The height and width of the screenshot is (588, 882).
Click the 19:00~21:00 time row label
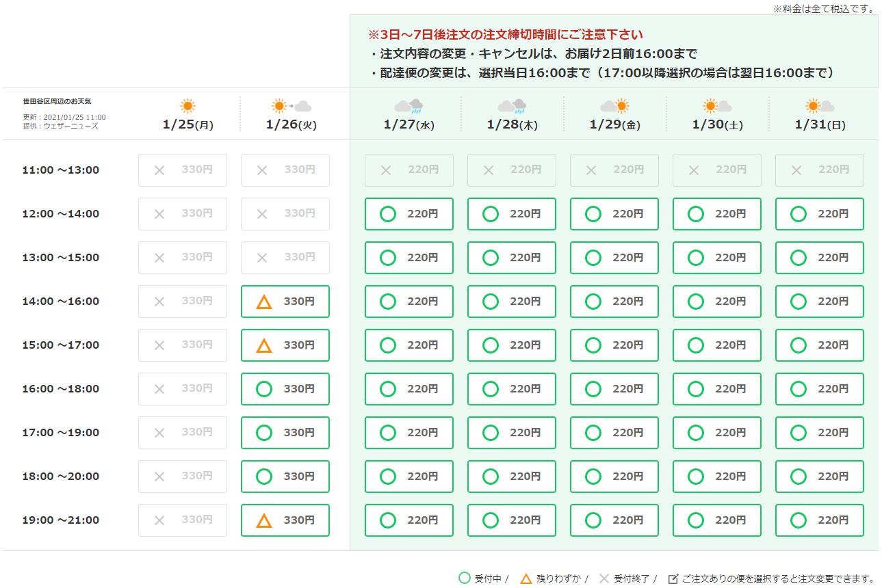[x=61, y=520]
